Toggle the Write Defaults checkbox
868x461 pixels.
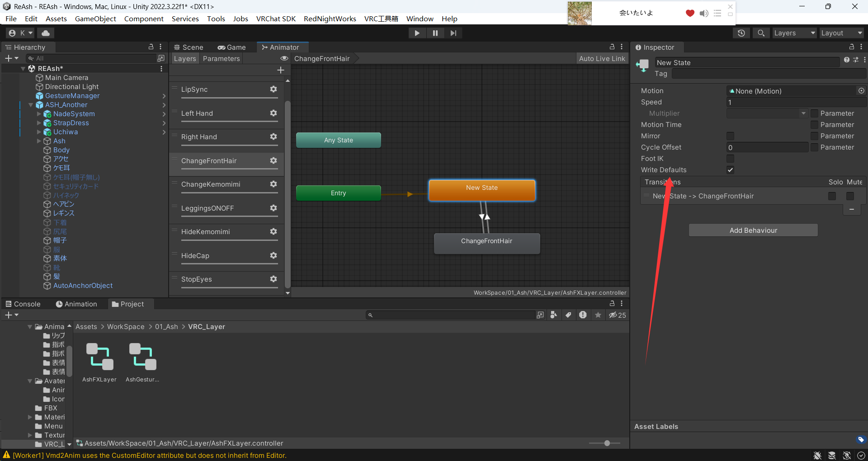730,170
